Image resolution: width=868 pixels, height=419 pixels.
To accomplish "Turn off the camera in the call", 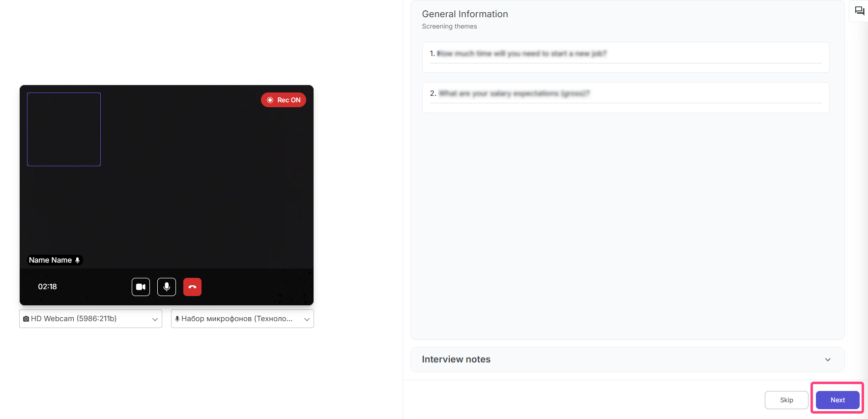I will click(141, 287).
